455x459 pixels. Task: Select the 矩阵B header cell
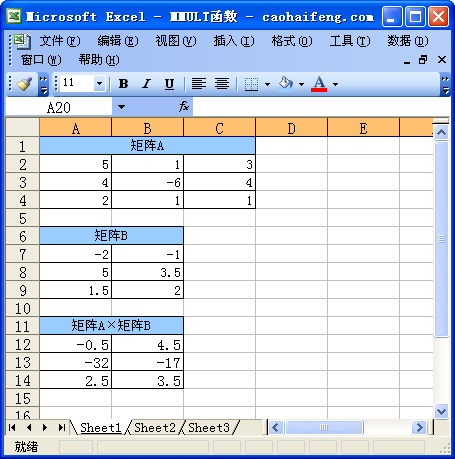[112, 236]
